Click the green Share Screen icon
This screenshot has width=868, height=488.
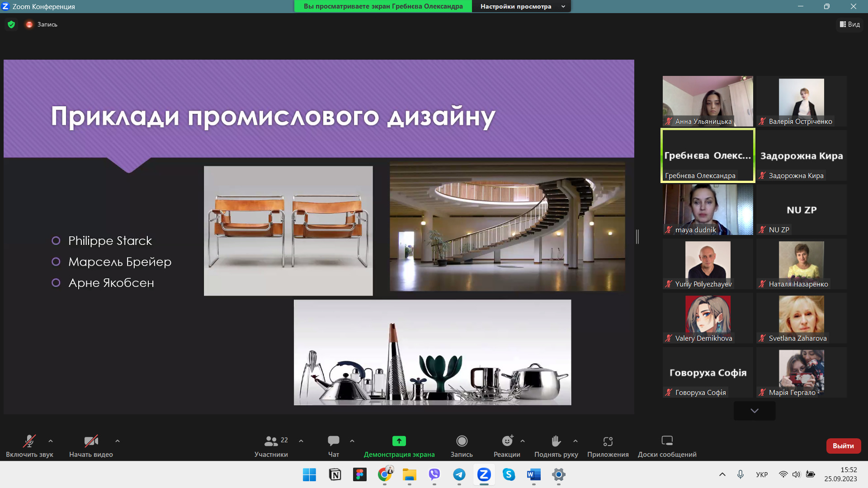[399, 441]
